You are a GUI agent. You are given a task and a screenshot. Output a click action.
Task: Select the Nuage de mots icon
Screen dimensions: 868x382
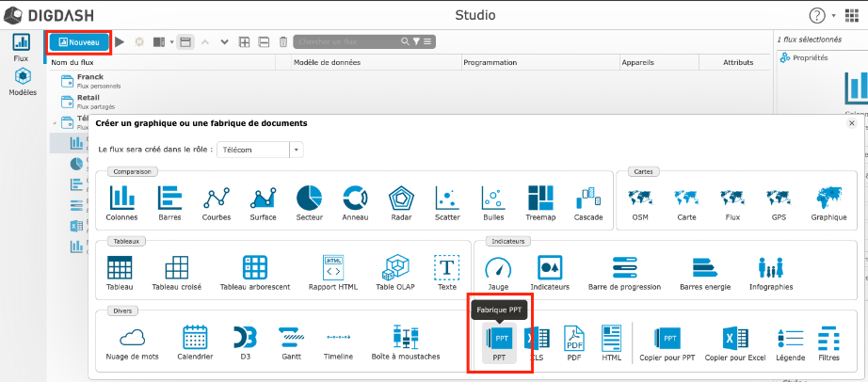[131, 338]
